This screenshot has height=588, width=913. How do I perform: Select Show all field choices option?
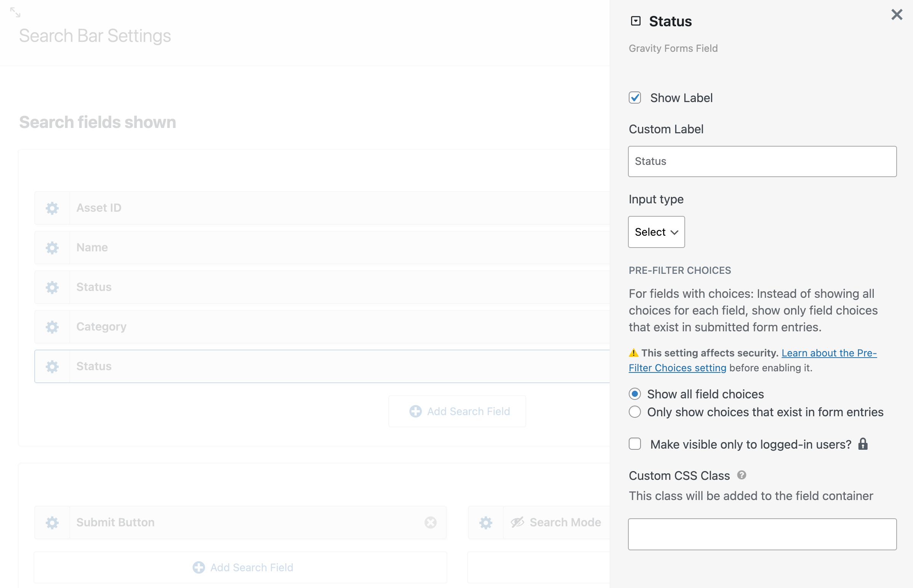click(635, 394)
